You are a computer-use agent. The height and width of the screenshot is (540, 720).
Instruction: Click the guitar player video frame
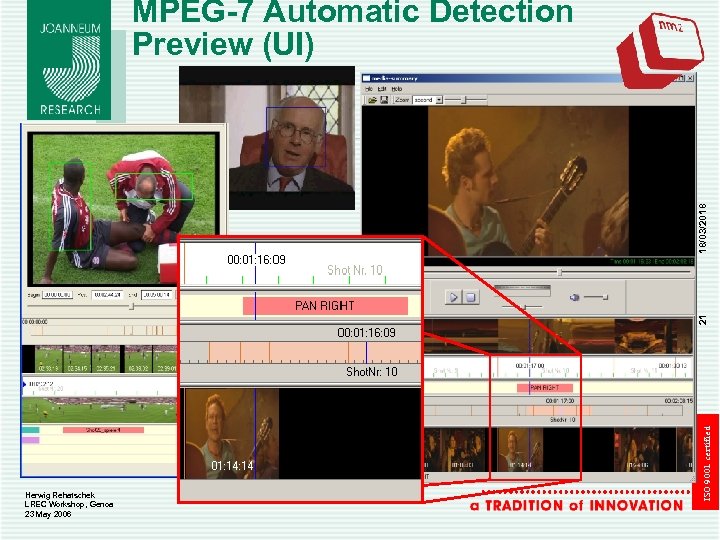click(x=528, y=181)
